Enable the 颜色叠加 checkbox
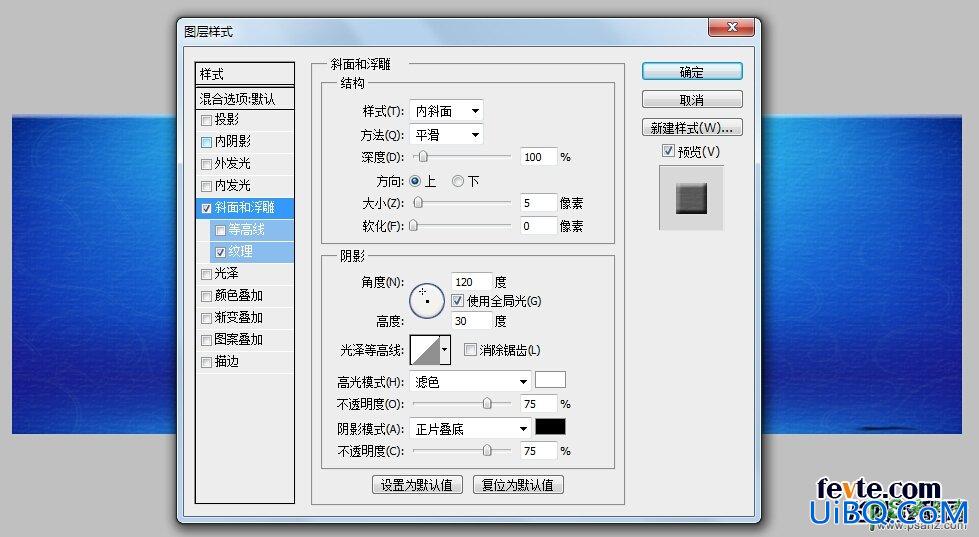This screenshot has height=537, width=979. 206,296
